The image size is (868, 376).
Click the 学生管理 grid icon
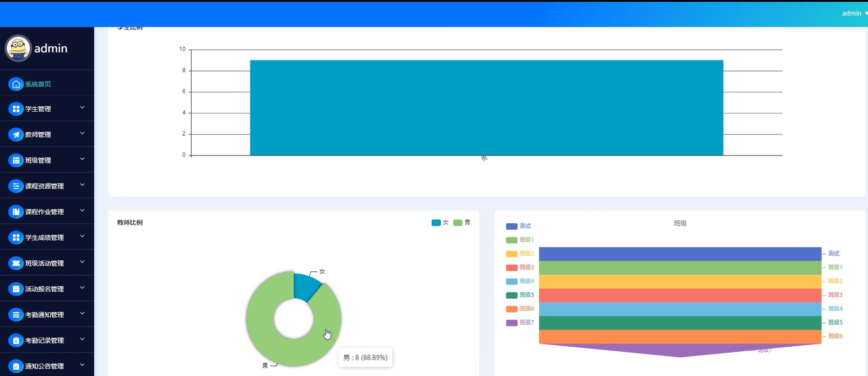click(x=16, y=109)
